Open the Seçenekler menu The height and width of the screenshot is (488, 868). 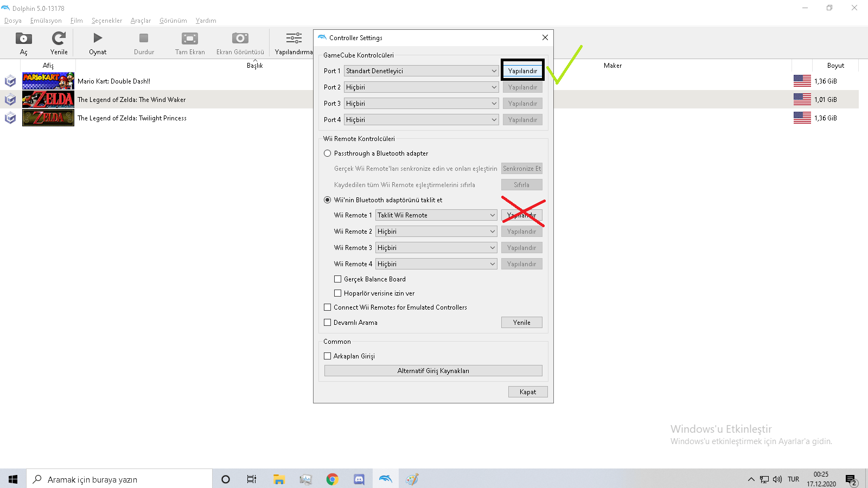107,21
